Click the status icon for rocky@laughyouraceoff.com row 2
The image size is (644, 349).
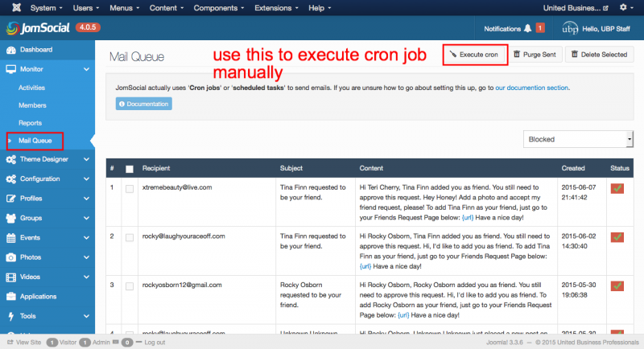(x=617, y=237)
